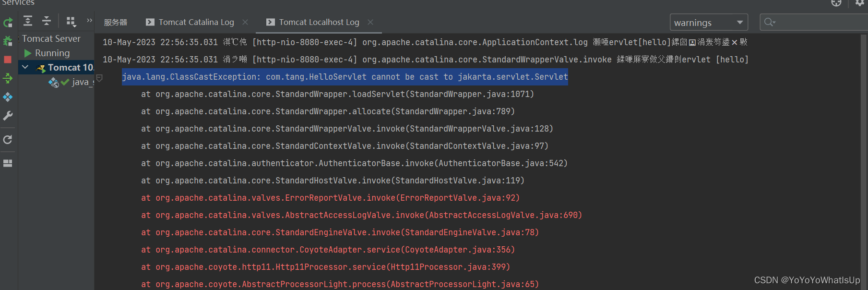Screen dimensions: 868x290
Task: Rerun the Tomcat server
Action: tap(8, 22)
